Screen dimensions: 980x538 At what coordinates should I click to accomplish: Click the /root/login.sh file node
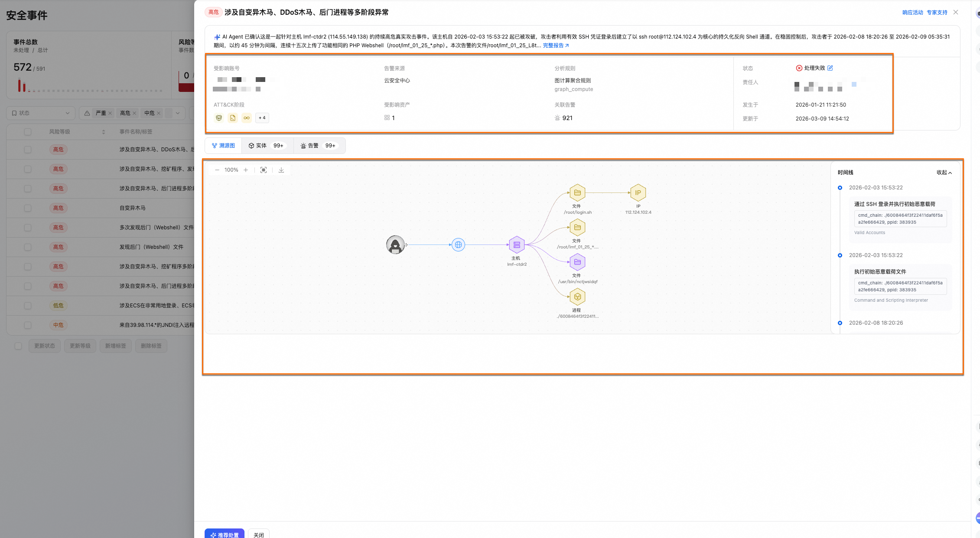pos(577,193)
